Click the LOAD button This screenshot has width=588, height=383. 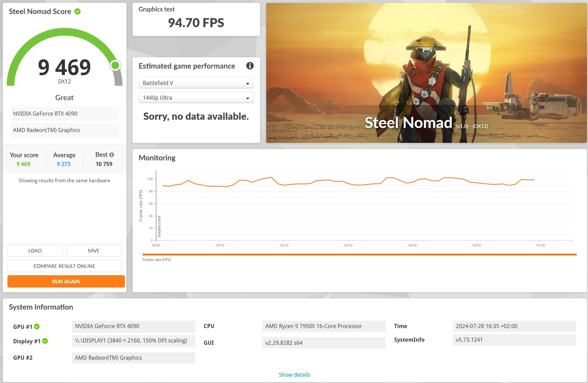coord(35,250)
